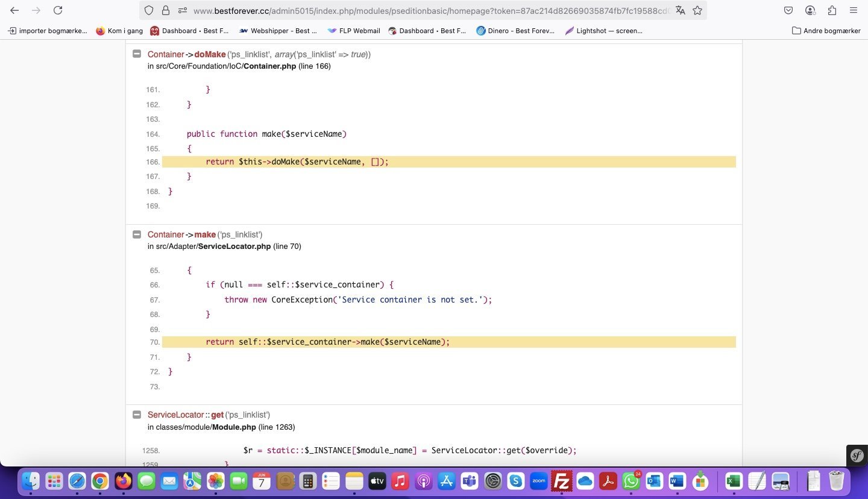
Task: Click the URL address bar
Action: click(422, 10)
